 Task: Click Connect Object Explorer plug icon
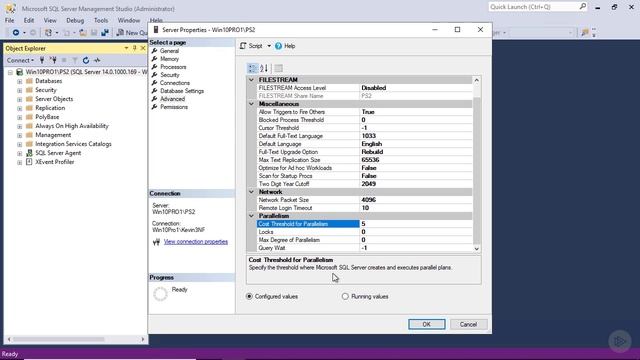[x=42, y=60]
